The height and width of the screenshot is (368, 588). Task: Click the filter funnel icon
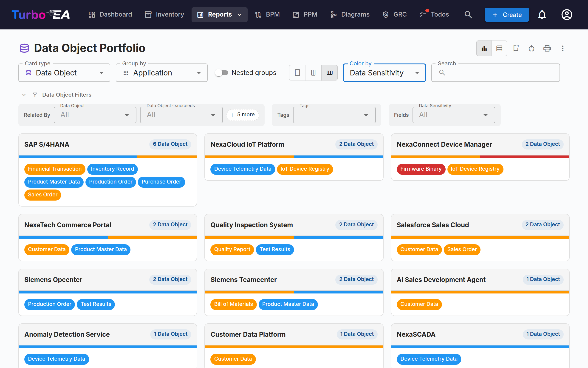tap(35, 95)
